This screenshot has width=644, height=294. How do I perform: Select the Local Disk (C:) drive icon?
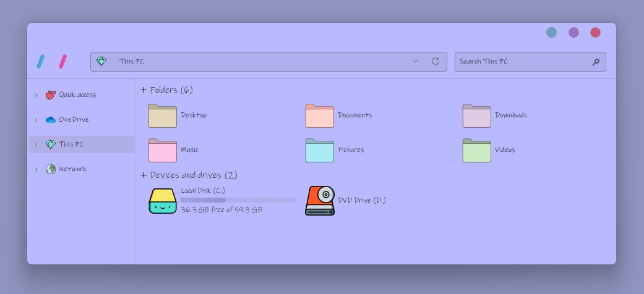coord(163,201)
